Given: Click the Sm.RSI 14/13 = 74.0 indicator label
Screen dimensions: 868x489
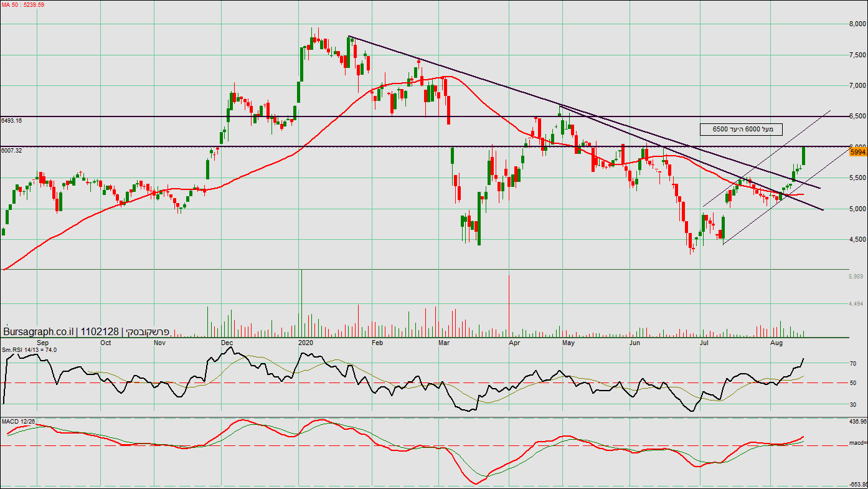Looking at the screenshot, I should click(29, 350).
